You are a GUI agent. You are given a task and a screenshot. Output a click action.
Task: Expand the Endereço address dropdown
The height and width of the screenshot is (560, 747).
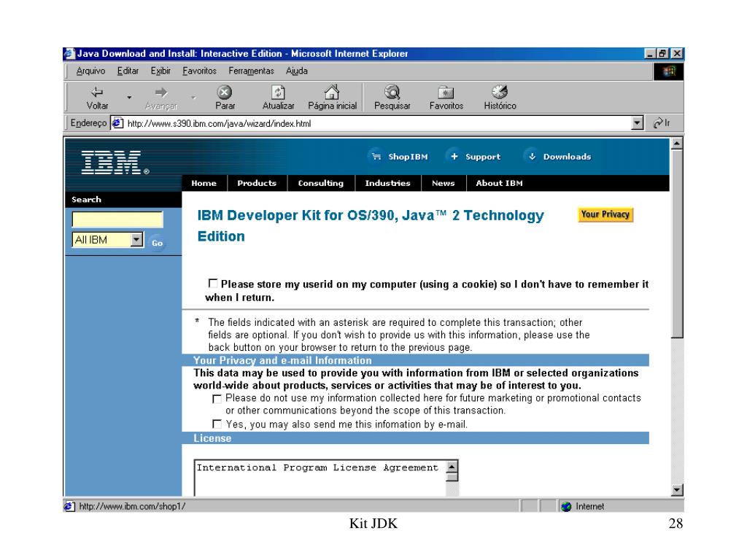(637, 123)
